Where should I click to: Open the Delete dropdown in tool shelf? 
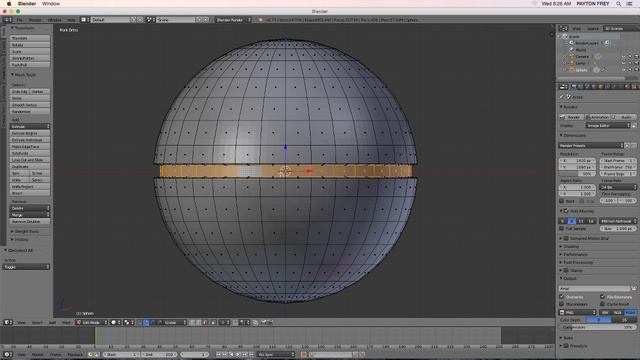pos(30,208)
